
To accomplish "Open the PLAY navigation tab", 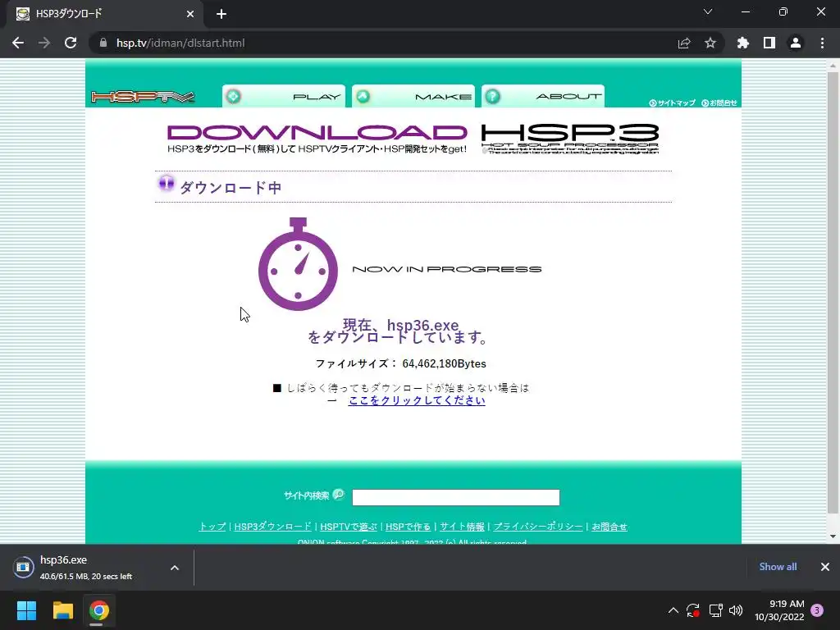I will [284, 97].
